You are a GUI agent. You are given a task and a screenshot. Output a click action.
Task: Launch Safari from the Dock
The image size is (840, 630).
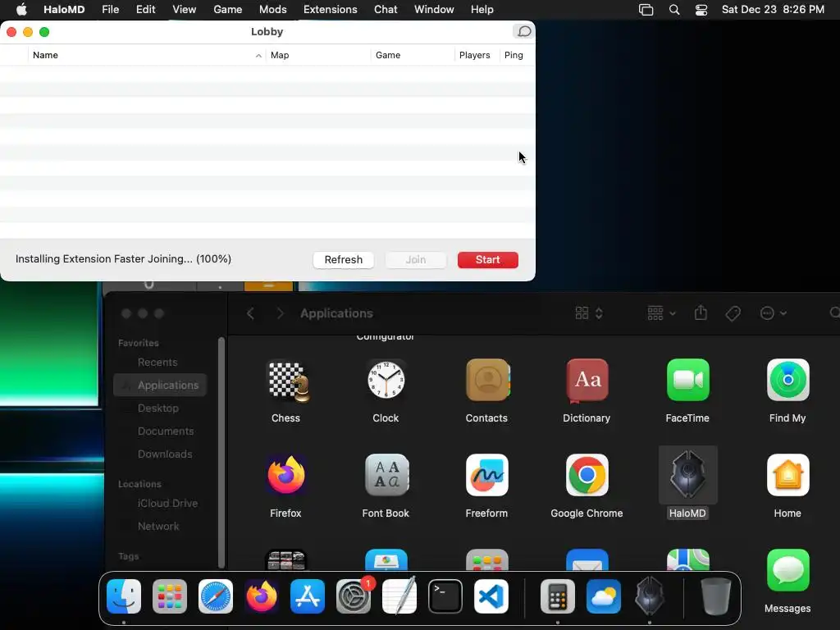tap(216, 596)
